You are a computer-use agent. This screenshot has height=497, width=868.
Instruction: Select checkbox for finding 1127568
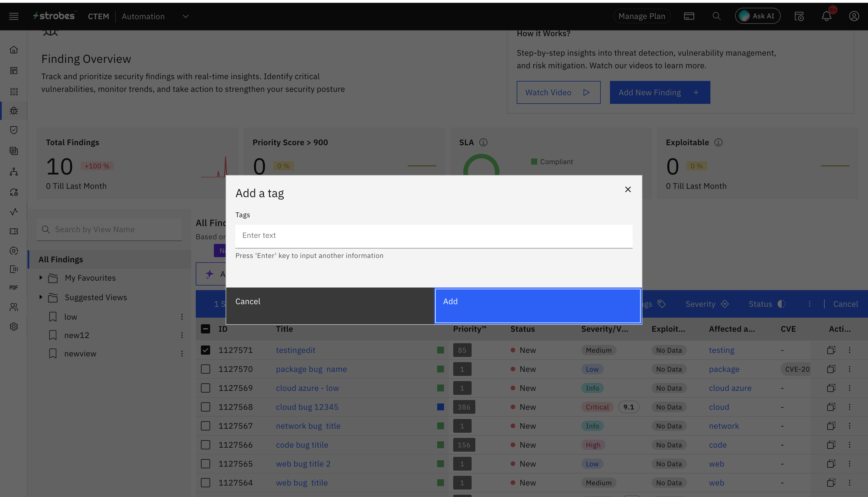[205, 407]
